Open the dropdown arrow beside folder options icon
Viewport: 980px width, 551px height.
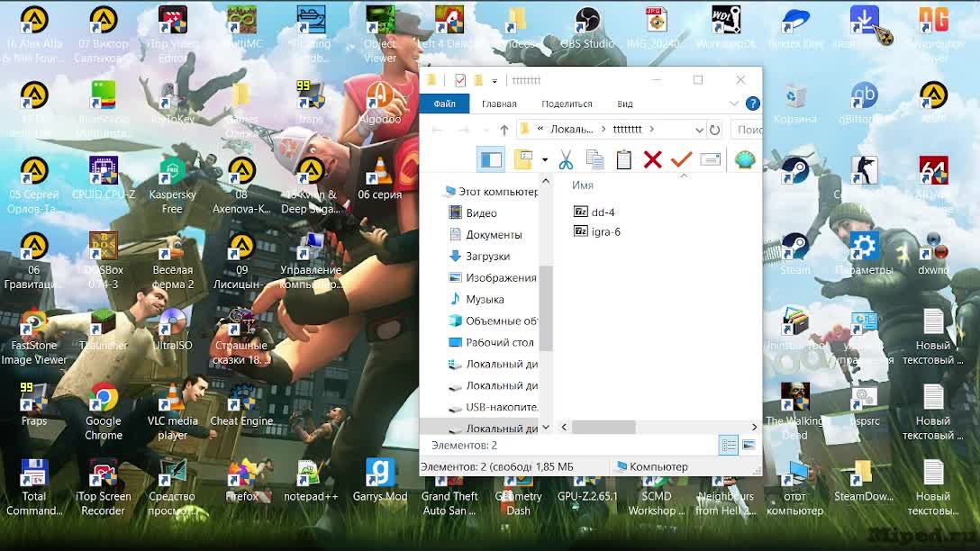[544, 160]
